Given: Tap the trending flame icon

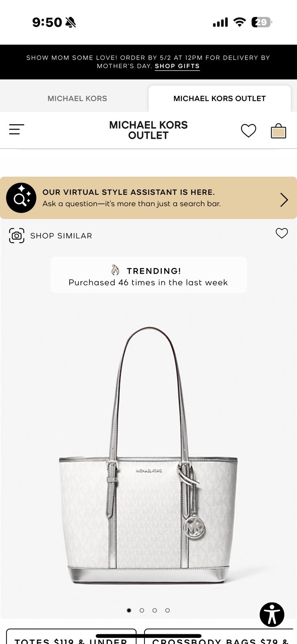Looking at the screenshot, I should 115,270.
